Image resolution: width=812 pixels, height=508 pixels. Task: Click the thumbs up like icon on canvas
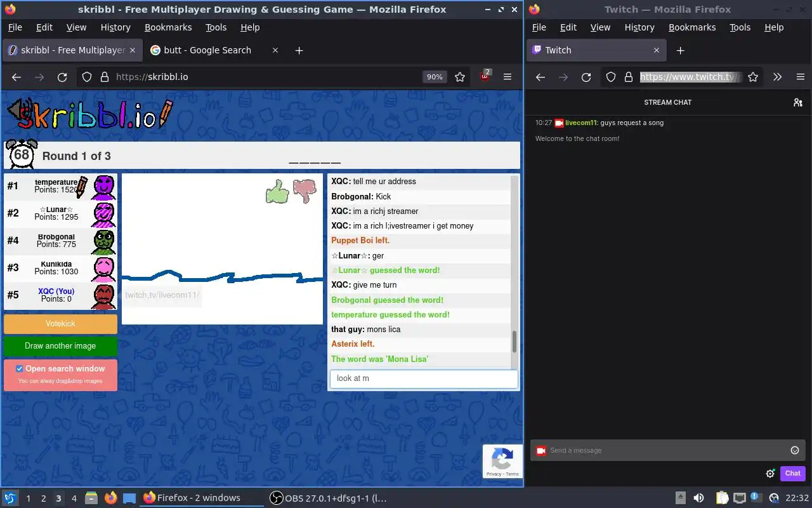pyautogui.click(x=277, y=191)
